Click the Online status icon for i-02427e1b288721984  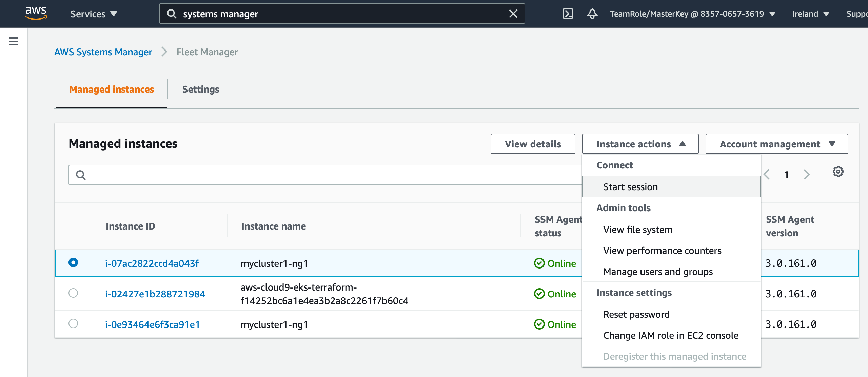point(539,294)
